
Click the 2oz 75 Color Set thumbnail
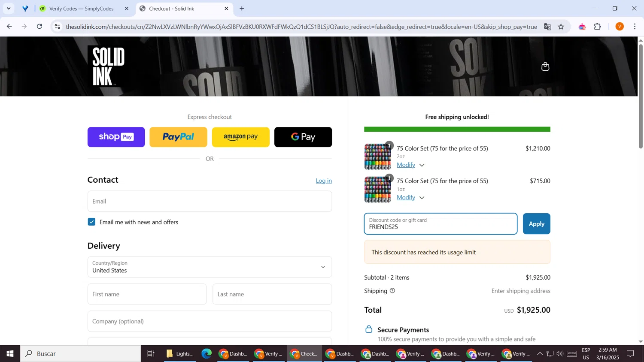click(378, 157)
